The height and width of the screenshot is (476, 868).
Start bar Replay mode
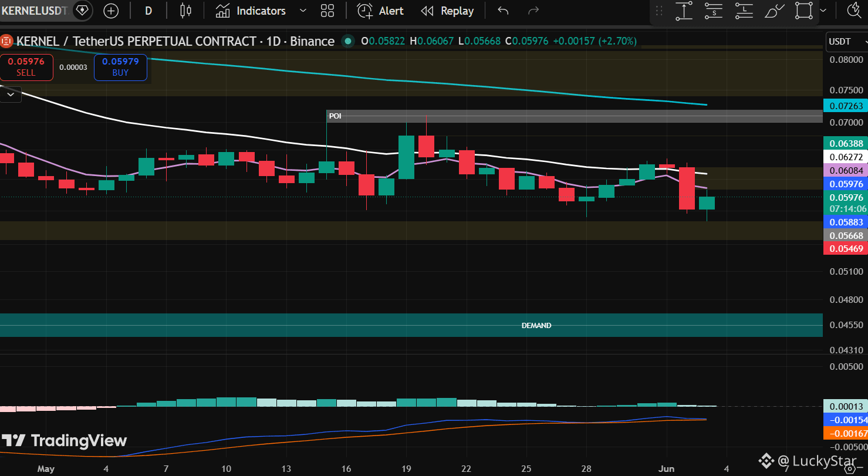pyautogui.click(x=447, y=11)
